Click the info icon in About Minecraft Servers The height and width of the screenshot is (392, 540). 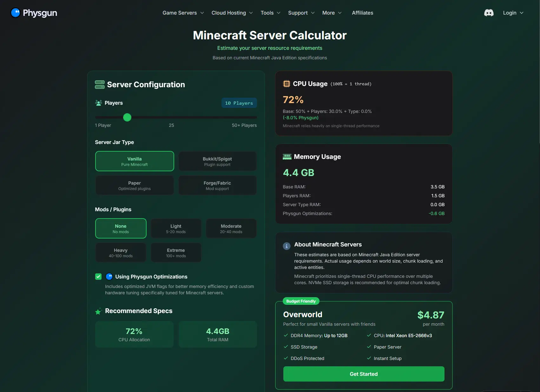(286, 246)
